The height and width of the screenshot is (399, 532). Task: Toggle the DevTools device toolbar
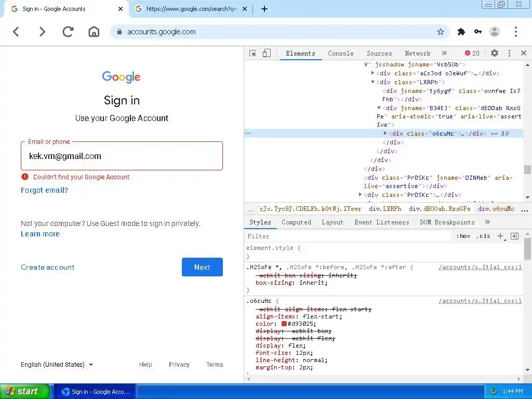(x=267, y=54)
